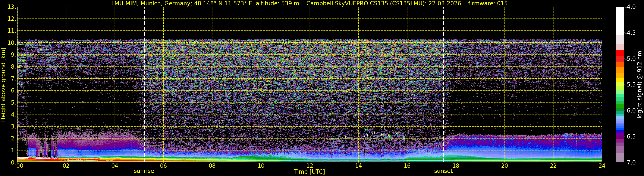Pick the bright red band on the colorbar
The height and width of the screenshot is (176, 644).
point(620,53)
